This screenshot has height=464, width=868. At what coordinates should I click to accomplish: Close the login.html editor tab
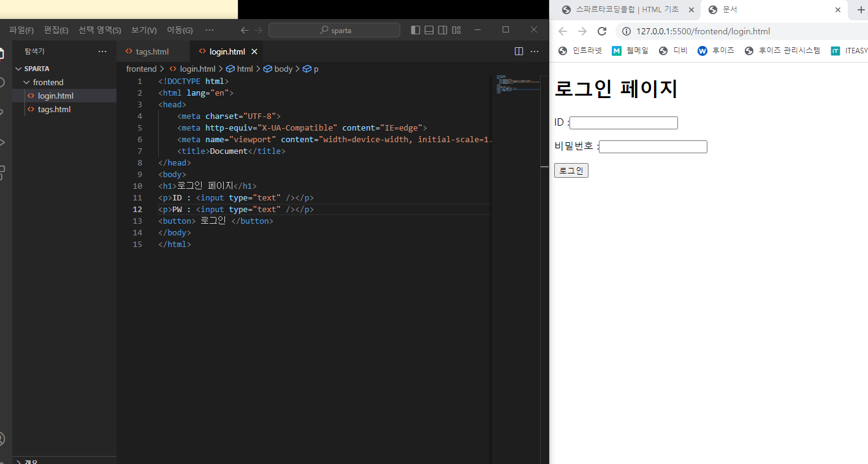click(254, 51)
